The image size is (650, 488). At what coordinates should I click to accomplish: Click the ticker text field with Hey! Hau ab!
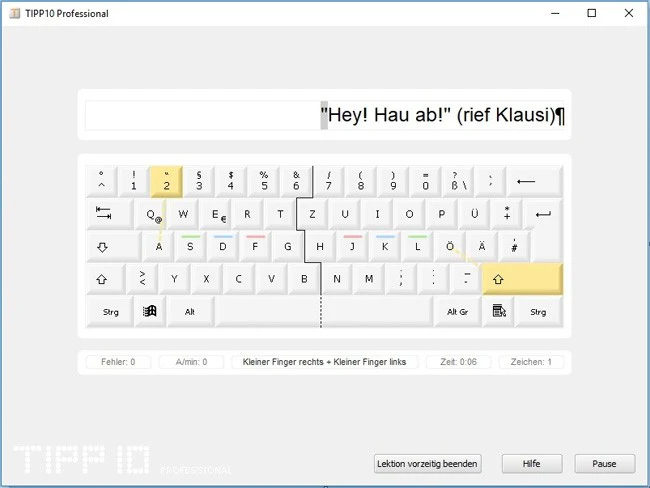pyautogui.click(x=325, y=115)
